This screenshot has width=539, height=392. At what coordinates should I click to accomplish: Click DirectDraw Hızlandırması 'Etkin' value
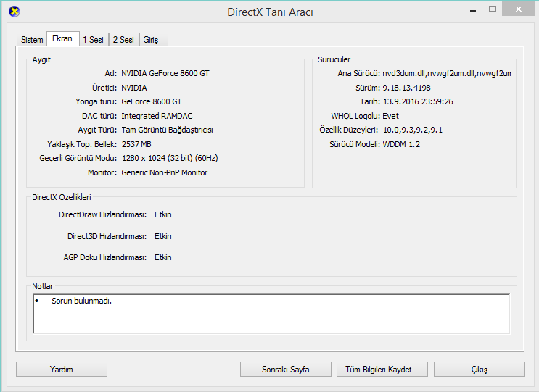pyautogui.click(x=163, y=214)
